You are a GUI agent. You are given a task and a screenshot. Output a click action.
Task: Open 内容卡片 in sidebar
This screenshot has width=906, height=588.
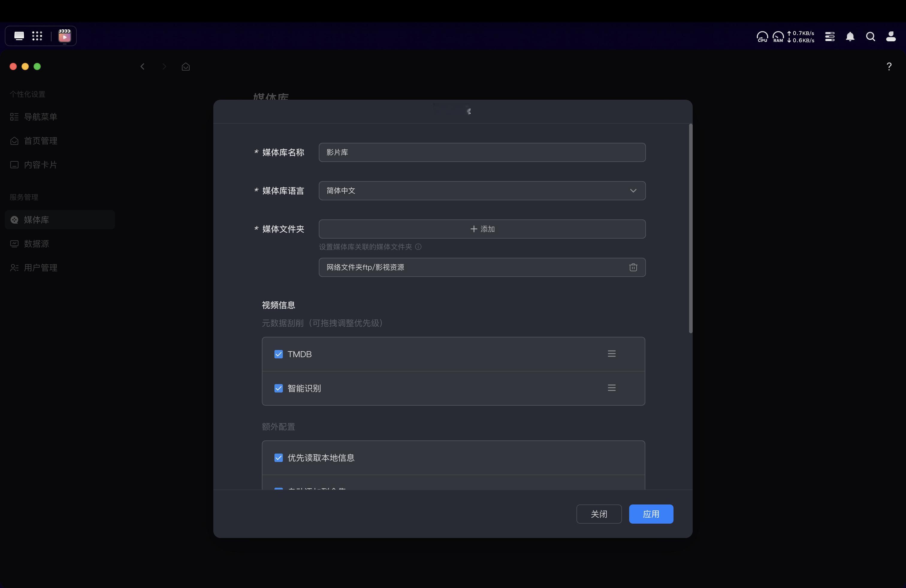60,165
